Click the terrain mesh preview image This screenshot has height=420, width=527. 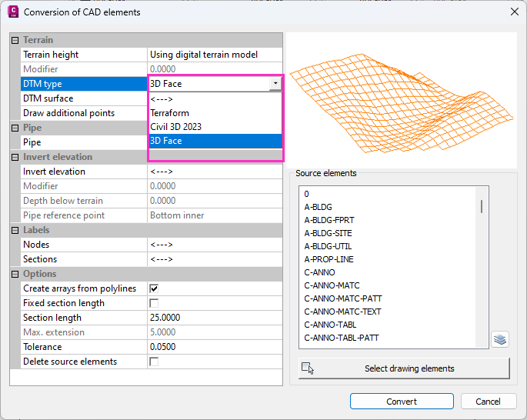(402, 101)
